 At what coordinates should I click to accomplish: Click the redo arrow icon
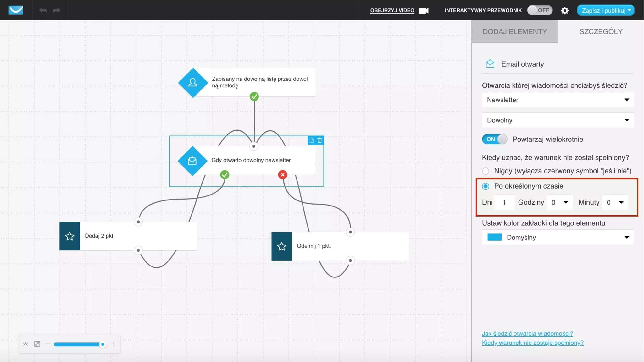(x=57, y=10)
